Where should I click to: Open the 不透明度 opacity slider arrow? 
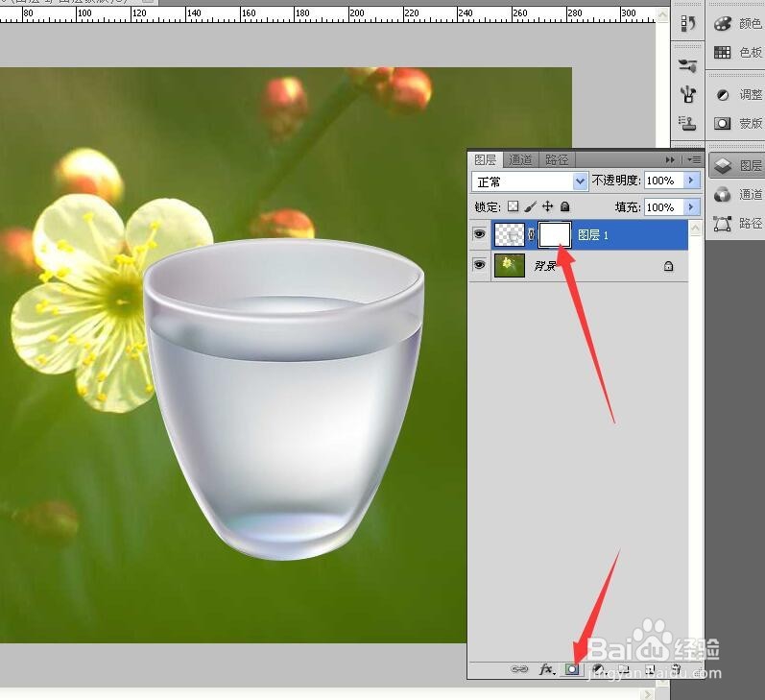pyautogui.click(x=691, y=181)
